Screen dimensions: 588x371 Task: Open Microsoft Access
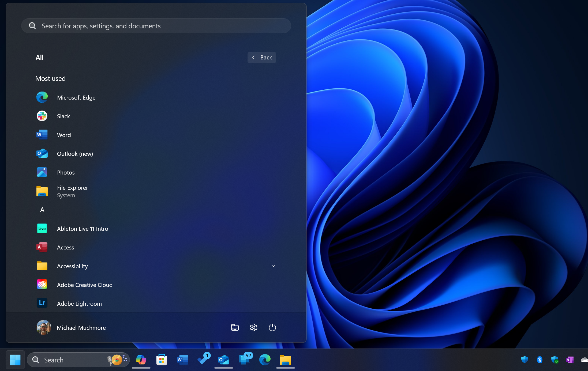tap(65, 247)
